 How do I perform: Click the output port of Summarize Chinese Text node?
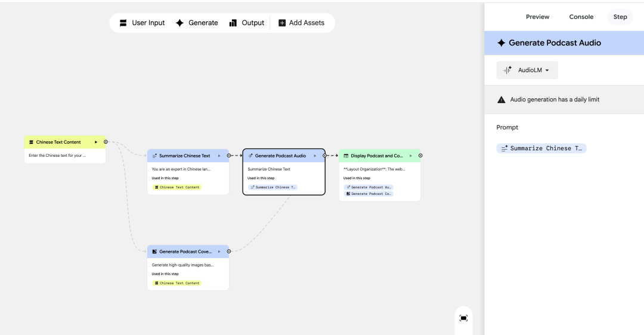point(229,156)
